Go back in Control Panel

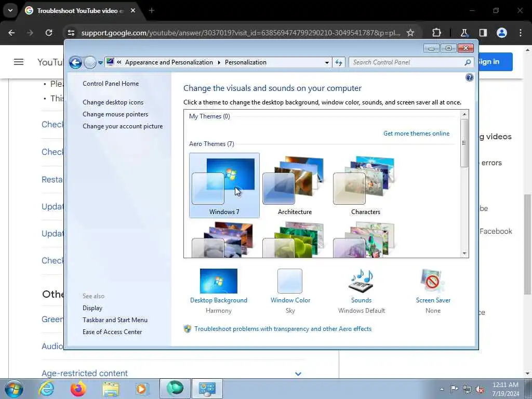tap(75, 62)
